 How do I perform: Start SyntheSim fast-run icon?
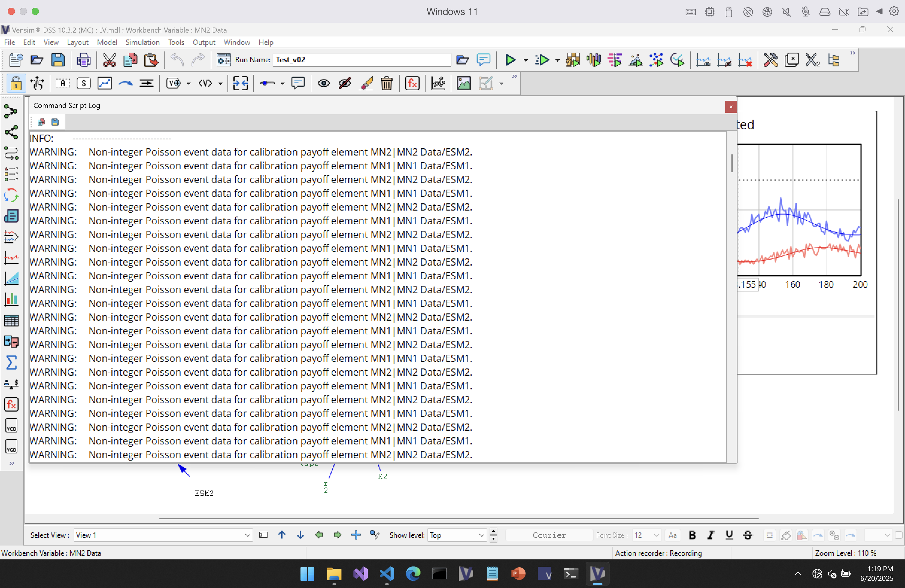click(x=542, y=60)
